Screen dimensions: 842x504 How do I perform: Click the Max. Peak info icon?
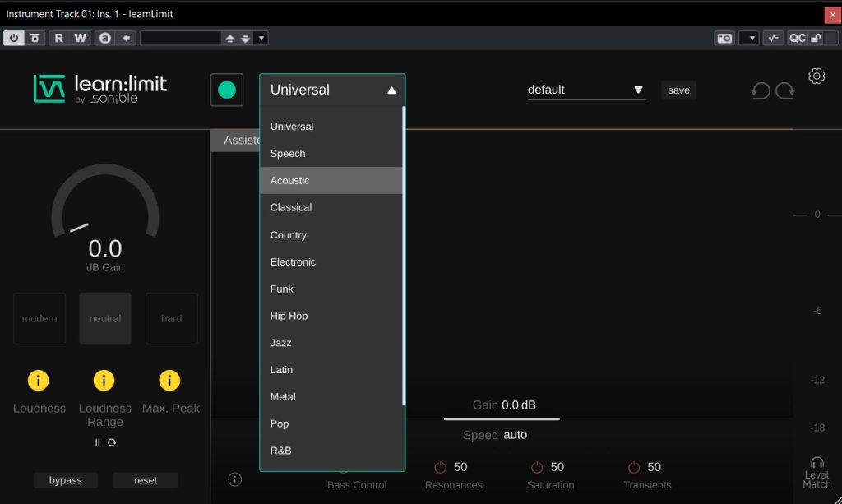pos(169,381)
